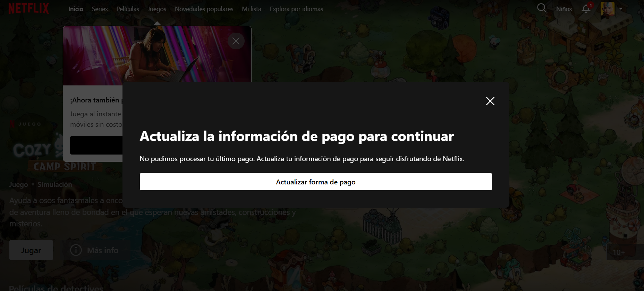Click the Jugar button

coord(31,250)
